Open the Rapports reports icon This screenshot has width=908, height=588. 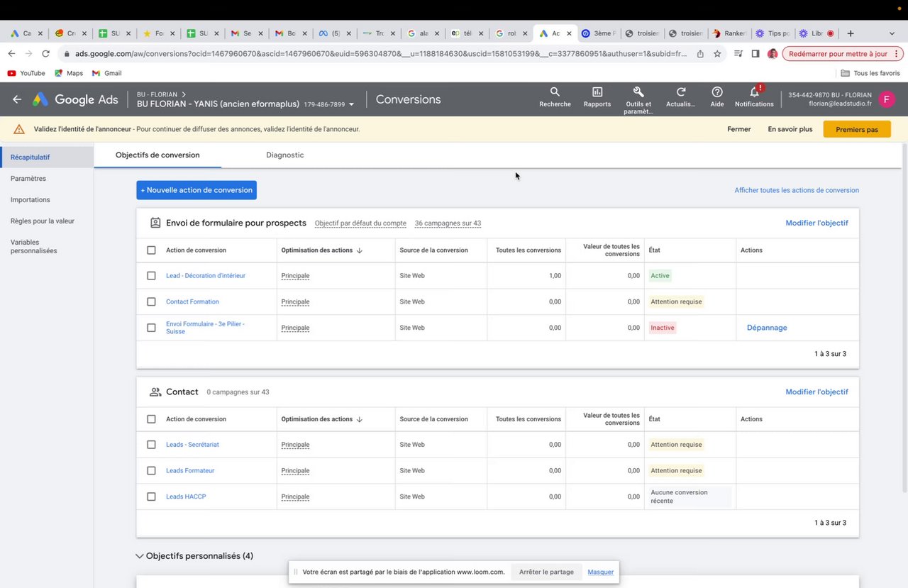[x=597, y=92]
